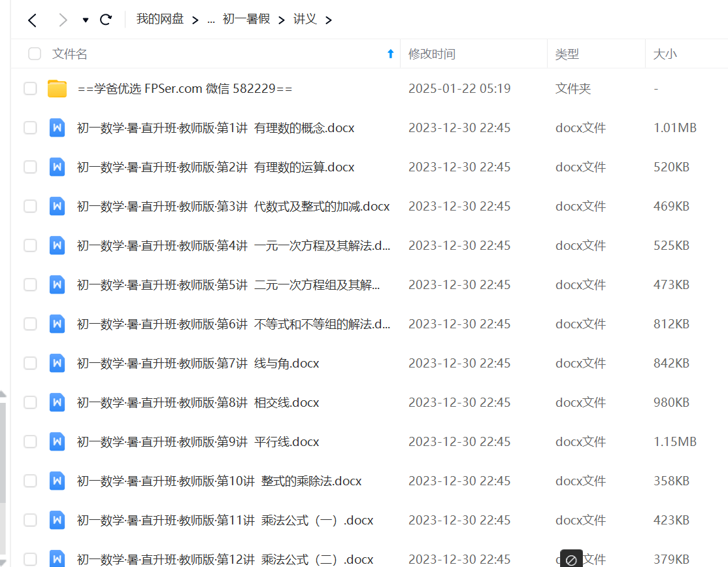Click Word icon of 第1讲 有理数的概念

click(x=57, y=128)
